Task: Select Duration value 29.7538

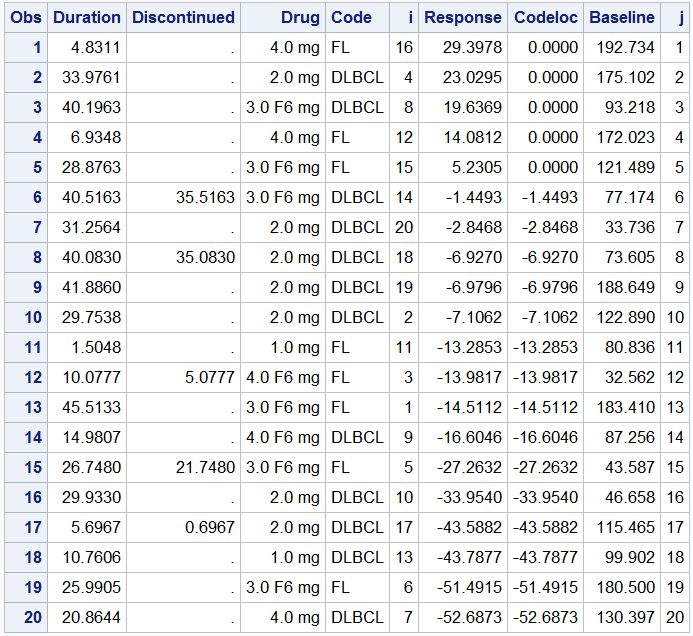Action: [x=91, y=317]
